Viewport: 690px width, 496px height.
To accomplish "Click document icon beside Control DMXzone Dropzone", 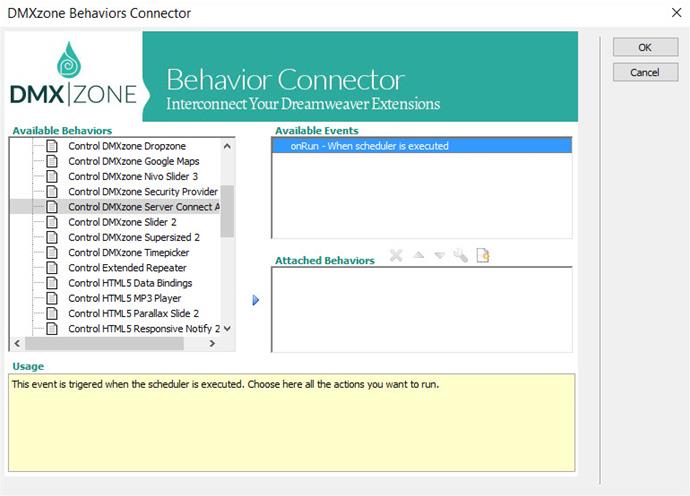I will click(x=52, y=146).
